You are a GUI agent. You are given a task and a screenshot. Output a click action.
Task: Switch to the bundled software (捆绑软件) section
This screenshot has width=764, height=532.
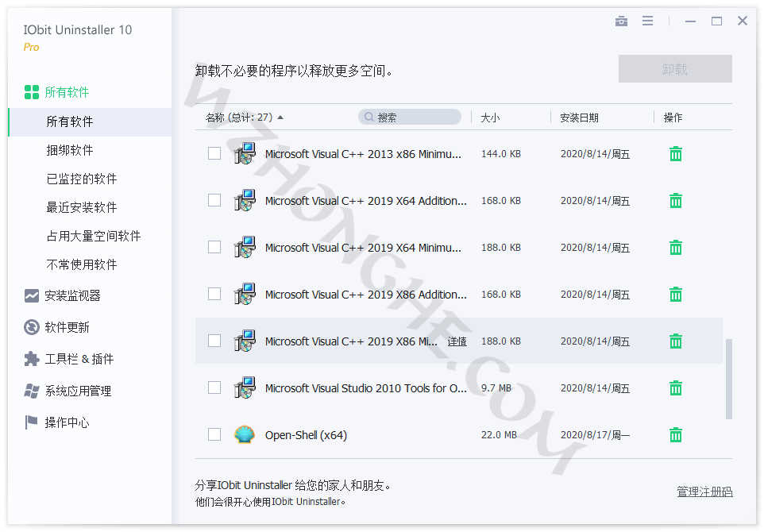coord(71,150)
